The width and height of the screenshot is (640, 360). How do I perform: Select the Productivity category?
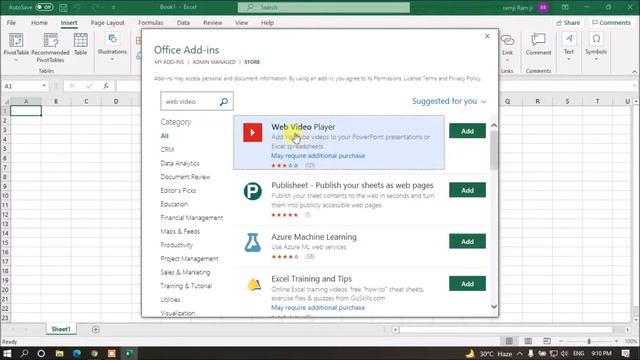[176, 245]
